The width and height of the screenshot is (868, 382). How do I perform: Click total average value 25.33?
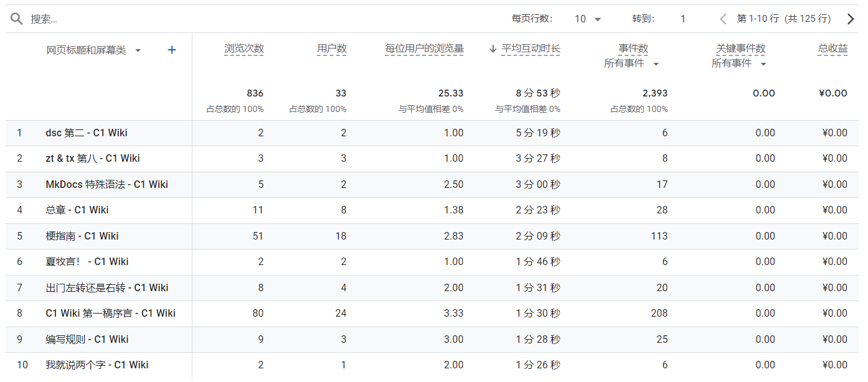tap(451, 93)
